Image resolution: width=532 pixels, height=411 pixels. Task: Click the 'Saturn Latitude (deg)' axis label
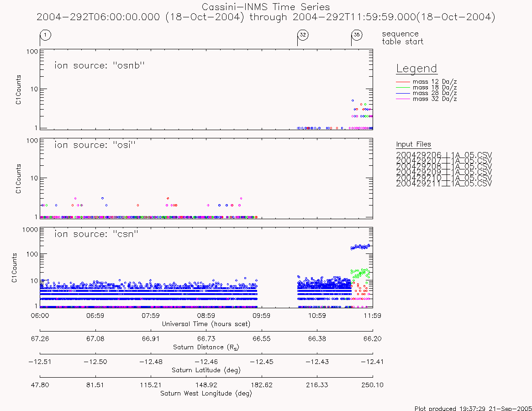[206, 370]
